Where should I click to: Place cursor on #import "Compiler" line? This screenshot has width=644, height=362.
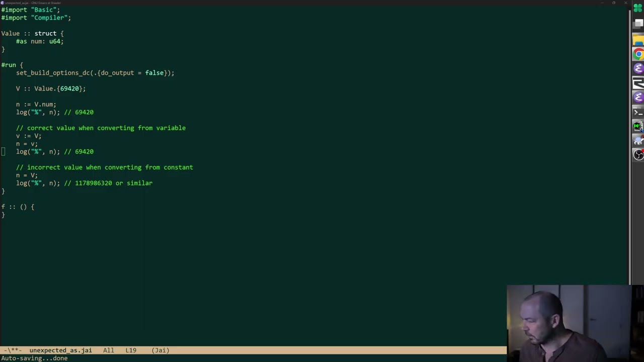36,18
